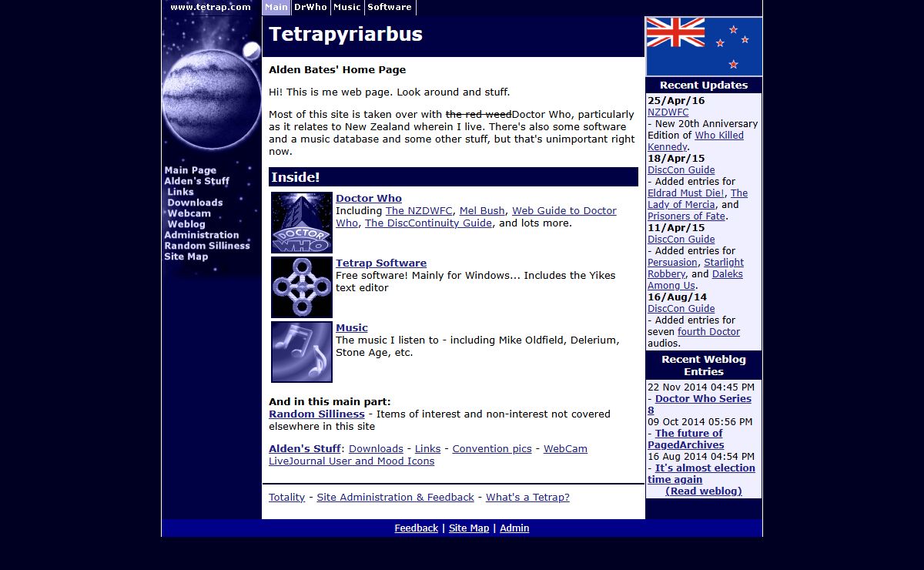Open It's almost election time again entry
The width and height of the screenshot is (924, 570).
[701, 474]
